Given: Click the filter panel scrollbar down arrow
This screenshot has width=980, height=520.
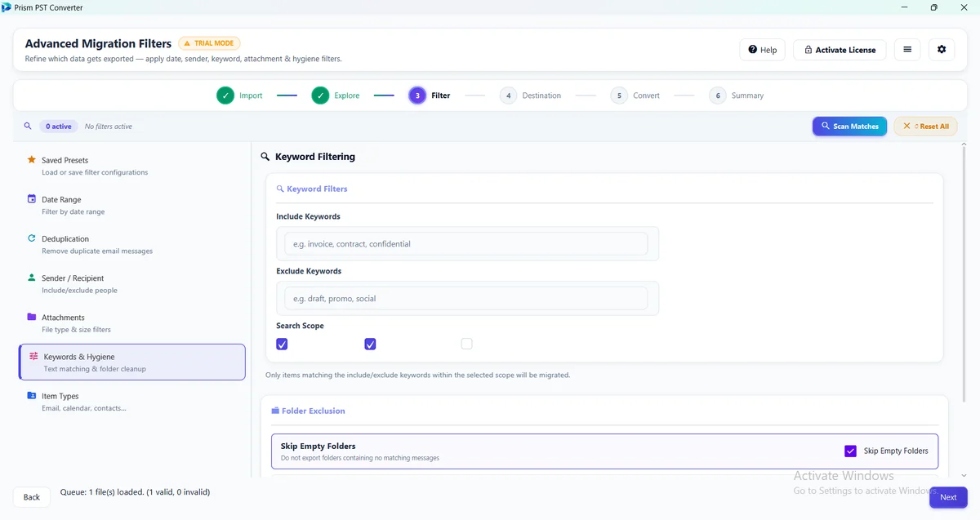Looking at the screenshot, I should coord(964,475).
